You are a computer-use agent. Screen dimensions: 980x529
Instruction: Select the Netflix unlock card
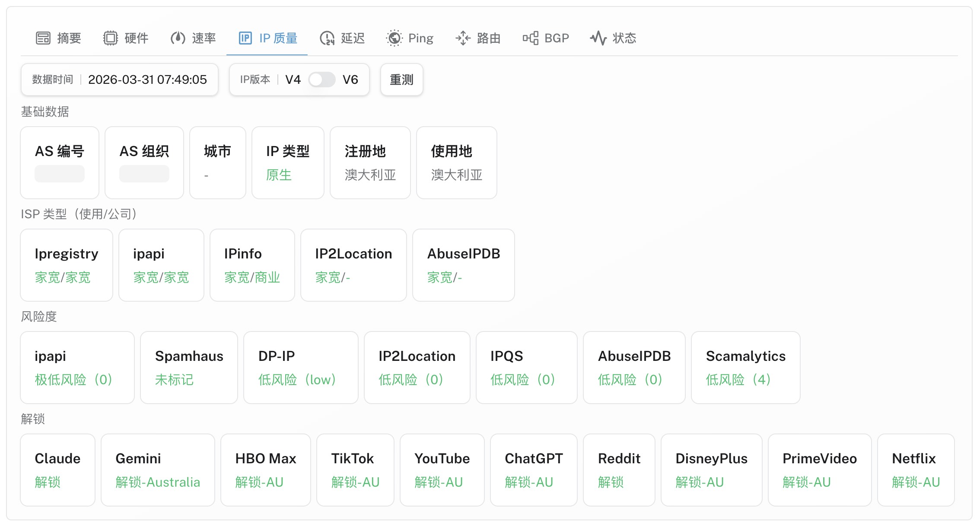point(916,470)
